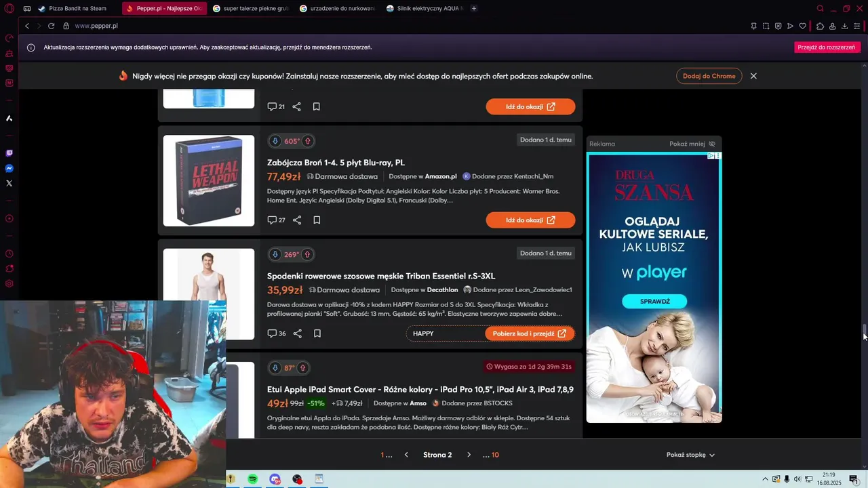
Task: Show hidden system tray icons
Action: tap(765, 479)
